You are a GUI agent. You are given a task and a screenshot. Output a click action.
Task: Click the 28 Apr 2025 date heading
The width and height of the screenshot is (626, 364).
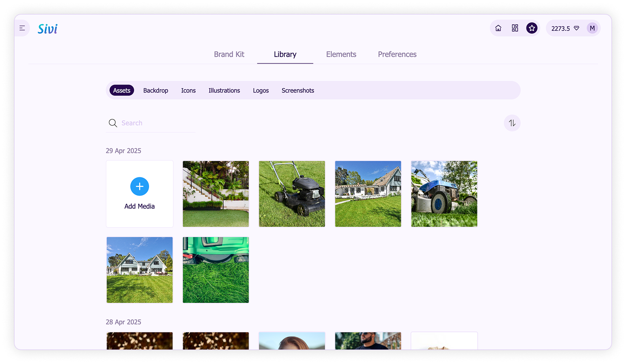pos(123,322)
